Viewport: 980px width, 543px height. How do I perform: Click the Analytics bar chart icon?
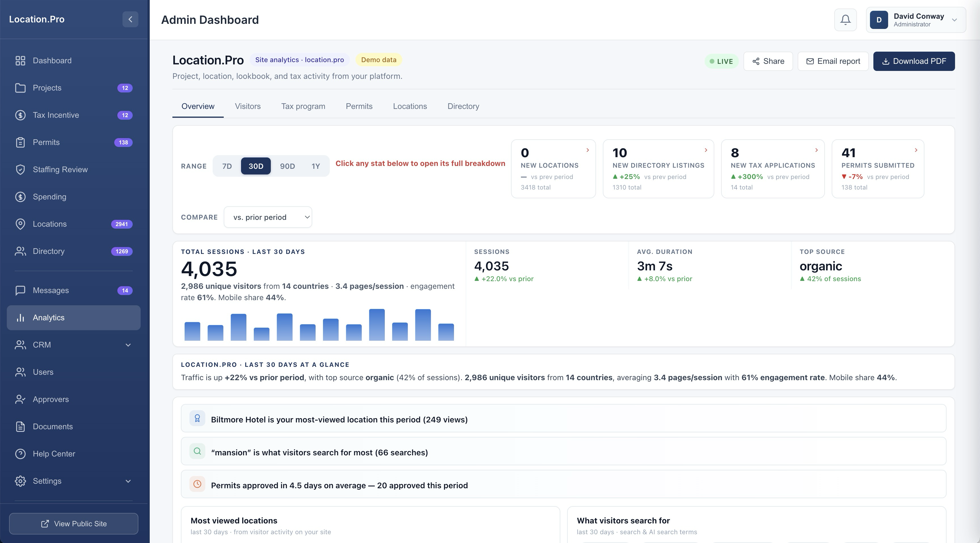coord(20,318)
